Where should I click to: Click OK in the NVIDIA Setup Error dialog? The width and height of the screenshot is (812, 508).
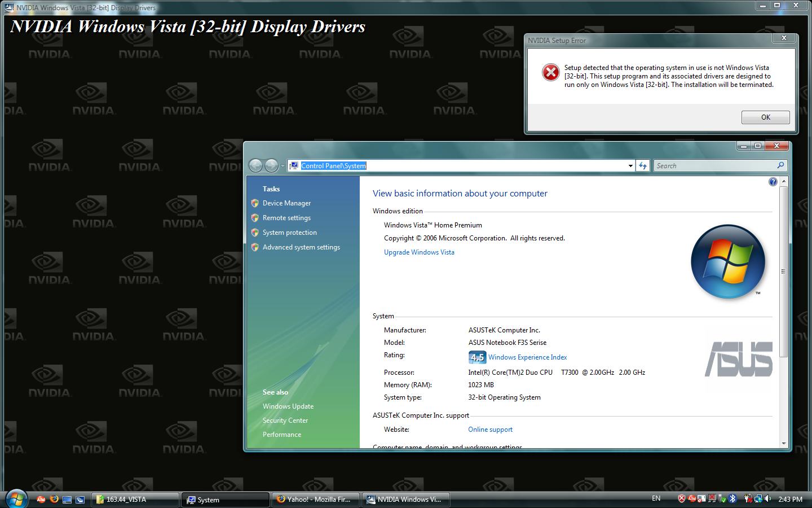coord(765,117)
